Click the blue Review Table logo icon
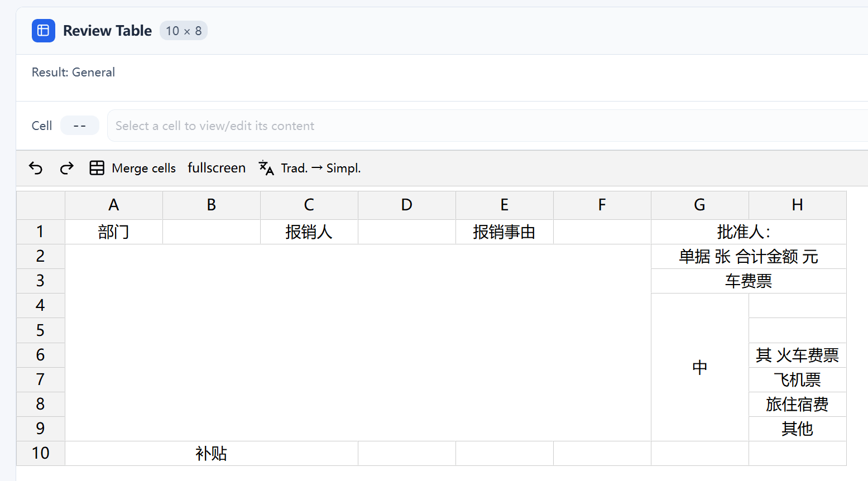This screenshot has width=868, height=481. (44, 31)
